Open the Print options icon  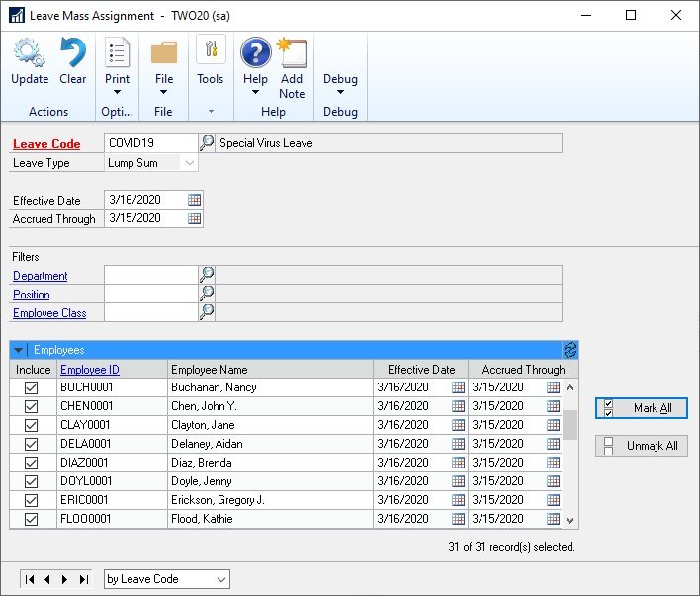click(x=117, y=52)
